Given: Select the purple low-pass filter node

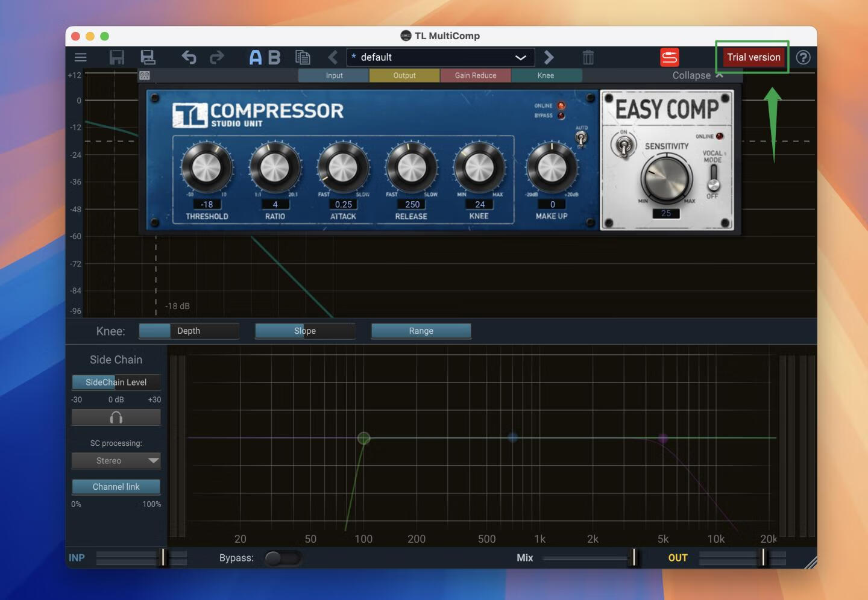Looking at the screenshot, I should click(x=663, y=438).
